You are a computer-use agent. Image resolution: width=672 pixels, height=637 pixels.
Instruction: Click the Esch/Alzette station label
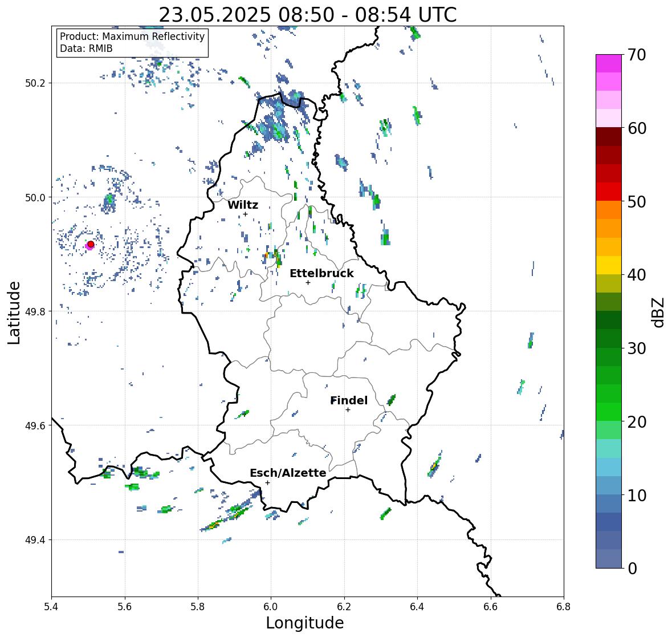[x=288, y=473]
